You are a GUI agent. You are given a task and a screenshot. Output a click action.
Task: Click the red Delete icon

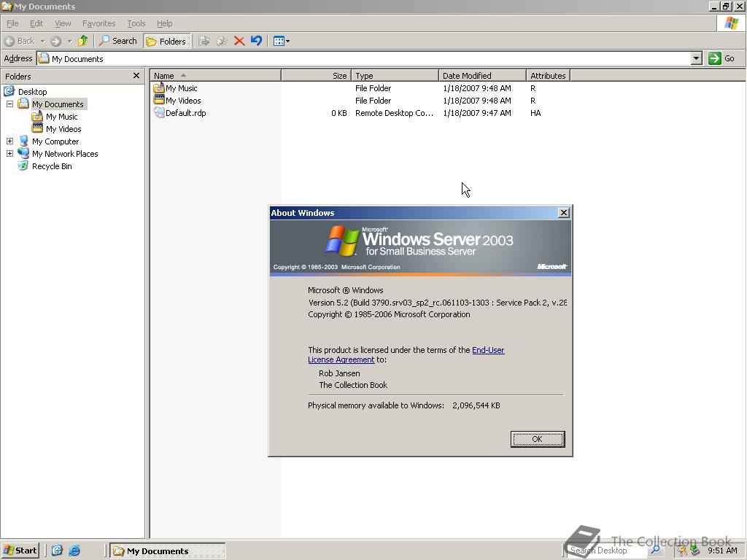pyautogui.click(x=239, y=41)
